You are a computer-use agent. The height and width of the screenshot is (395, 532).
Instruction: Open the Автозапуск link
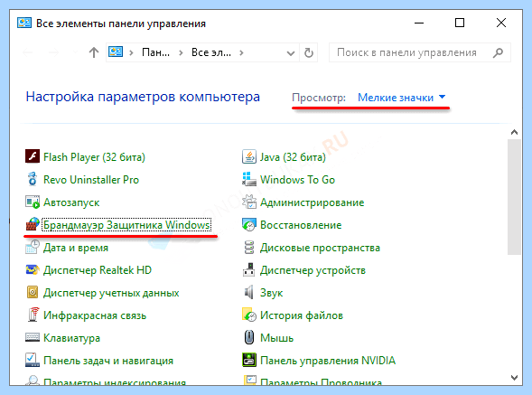71,202
